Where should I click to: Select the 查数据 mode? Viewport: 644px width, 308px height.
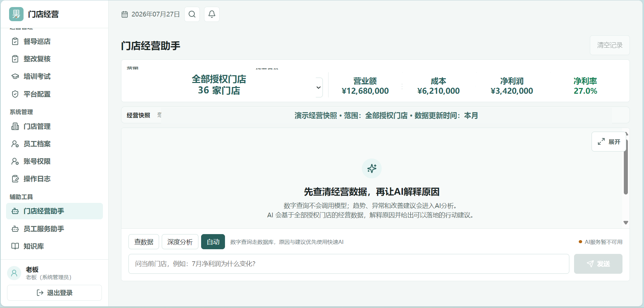[144, 242]
